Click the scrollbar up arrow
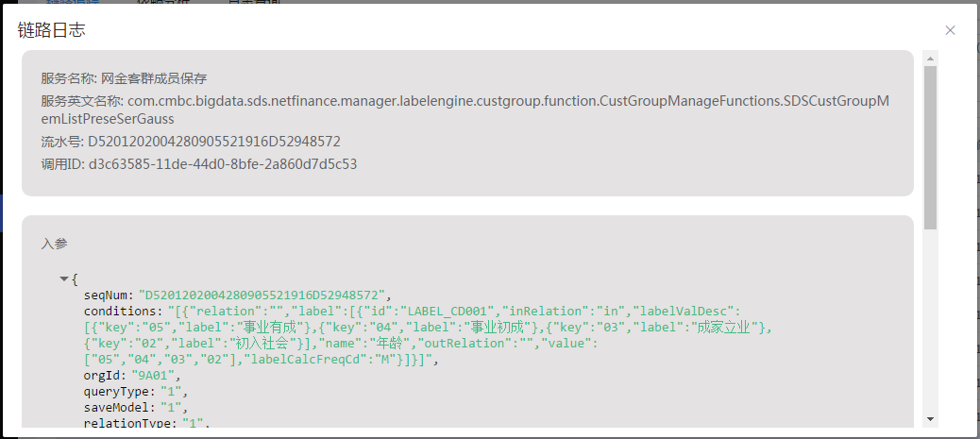 click(x=930, y=59)
